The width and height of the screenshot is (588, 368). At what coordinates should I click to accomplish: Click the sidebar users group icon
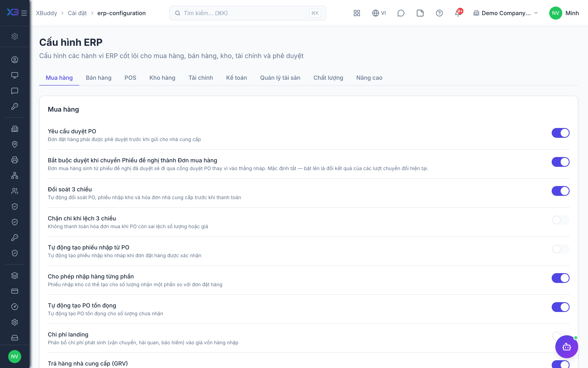click(14, 191)
